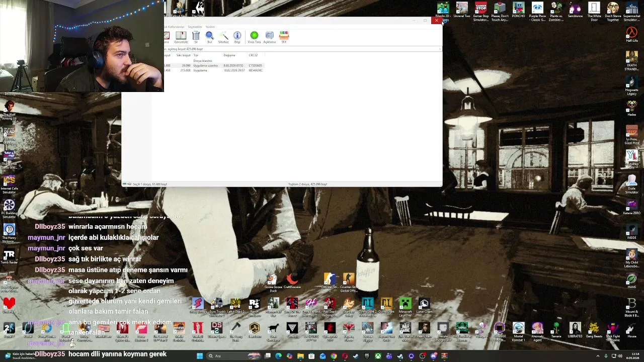Click the SFX icon in WinRAR toolbar

[284, 37]
